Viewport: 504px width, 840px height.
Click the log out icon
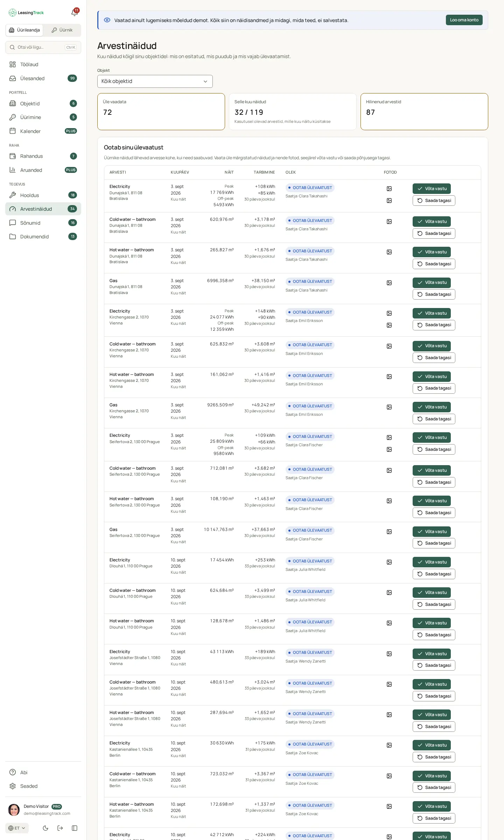click(60, 828)
